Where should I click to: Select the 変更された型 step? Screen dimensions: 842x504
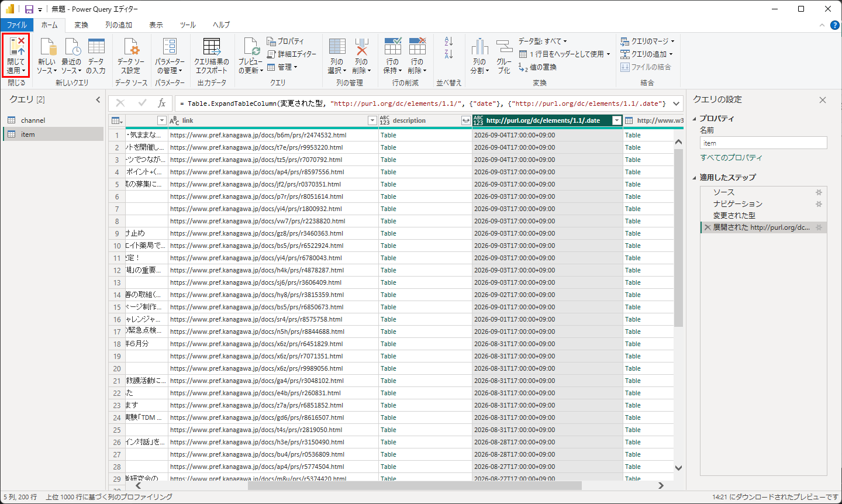[763, 216]
